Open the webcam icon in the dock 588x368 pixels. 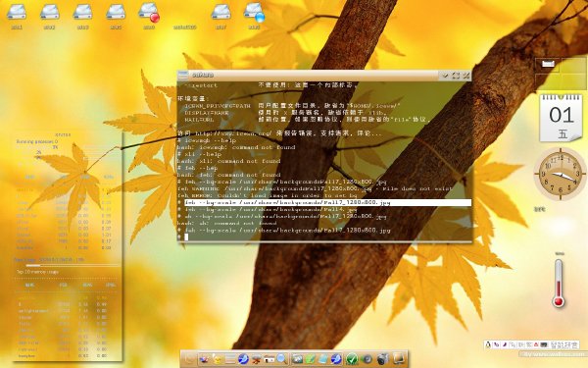click(x=382, y=359)
